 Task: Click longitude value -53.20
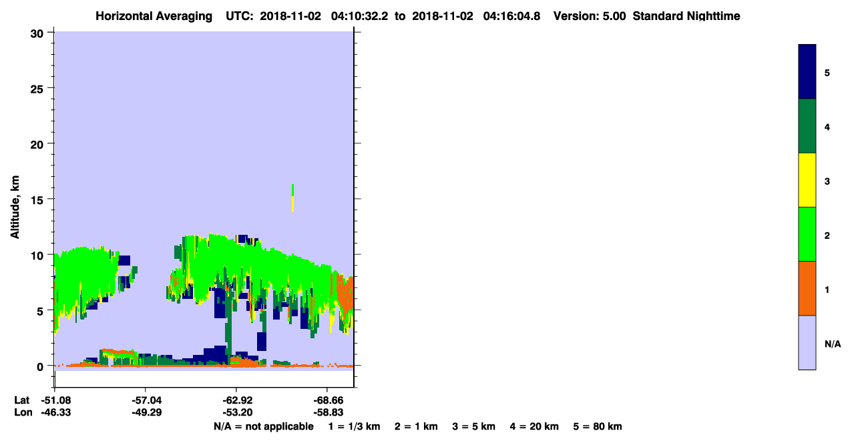236,412
